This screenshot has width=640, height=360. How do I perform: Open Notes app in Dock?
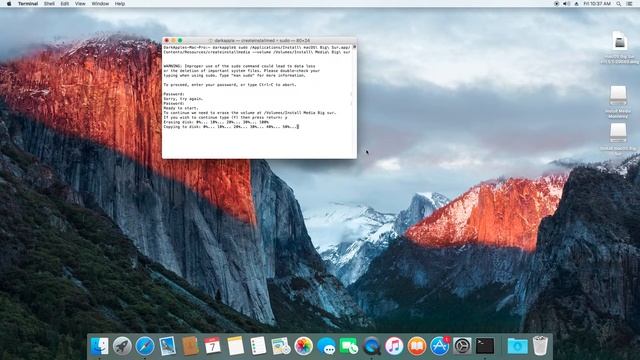click(x=236, y=346)
